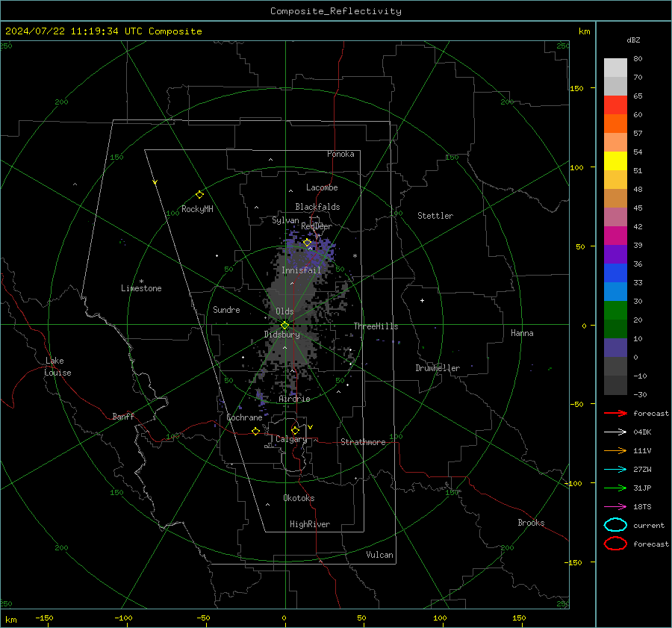This screenshot has height=628, width=672.
Task: Click the RockyMH label
Action: pyautogui.click(x=197, y=209)
